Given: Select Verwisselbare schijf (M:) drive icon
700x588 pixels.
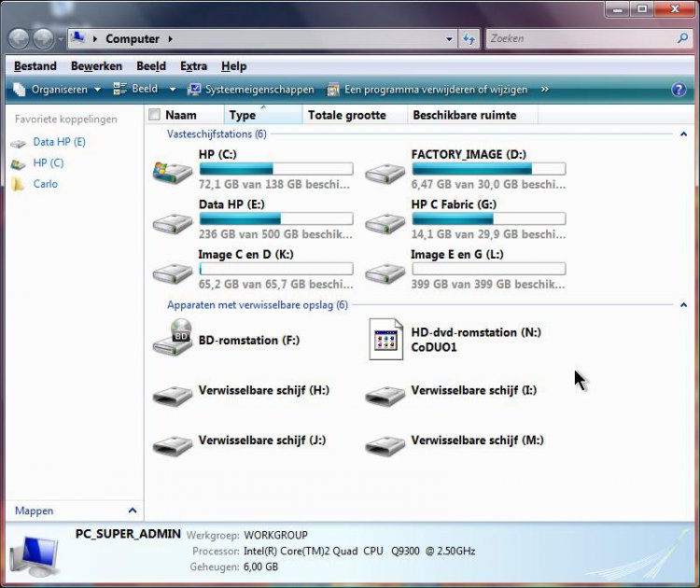Looking at the screenshot, I should (x=385, y=445).
